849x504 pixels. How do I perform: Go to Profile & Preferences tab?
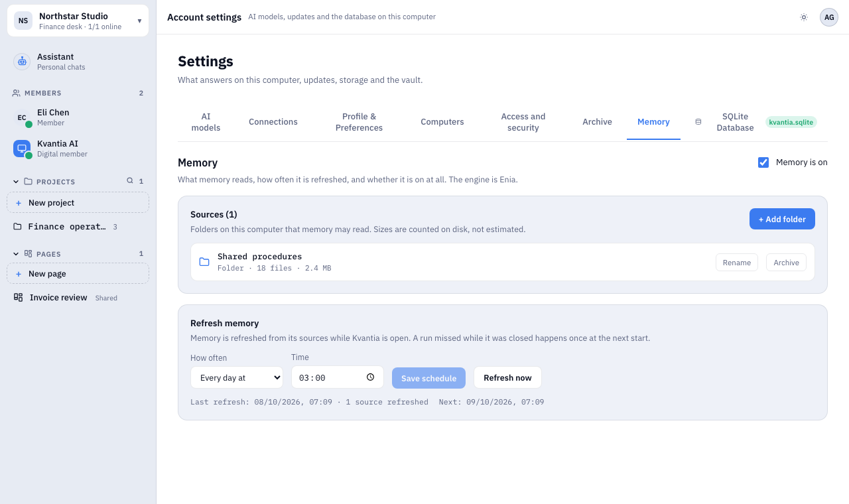click(359, 122)
